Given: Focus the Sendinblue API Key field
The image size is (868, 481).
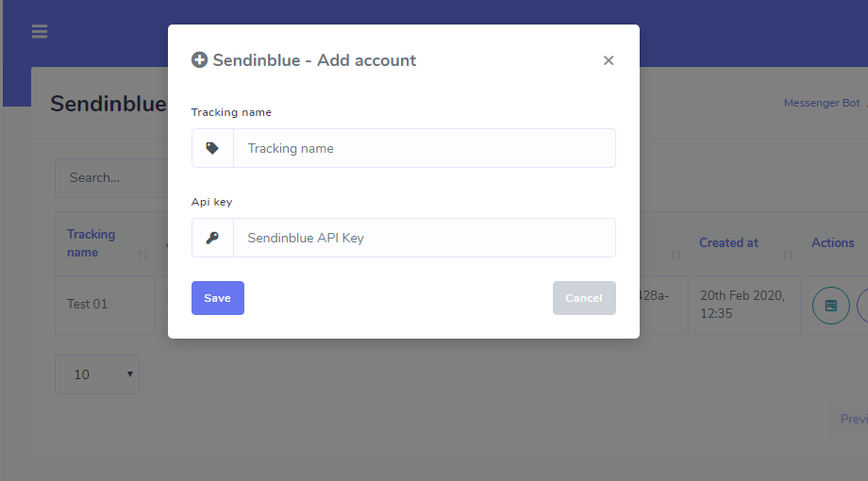Looking at the screenshot, I should coord(425,238).
